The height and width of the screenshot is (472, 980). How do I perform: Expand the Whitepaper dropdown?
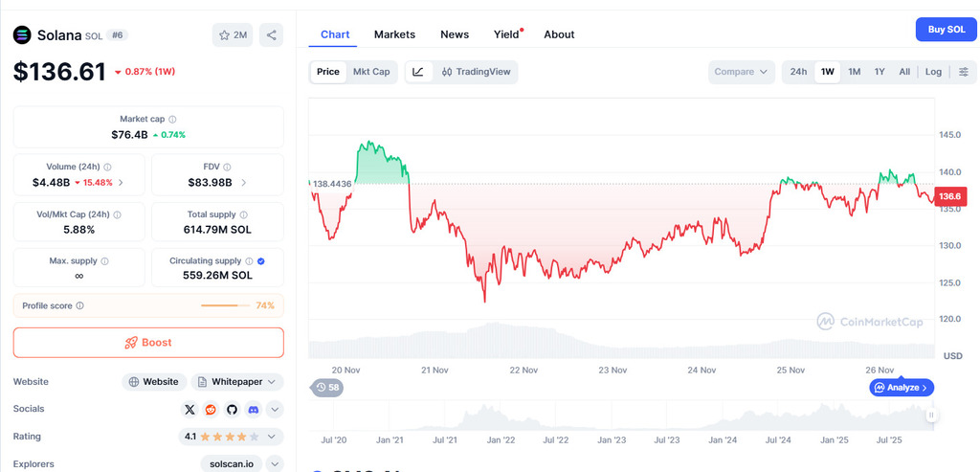(238, 382)
